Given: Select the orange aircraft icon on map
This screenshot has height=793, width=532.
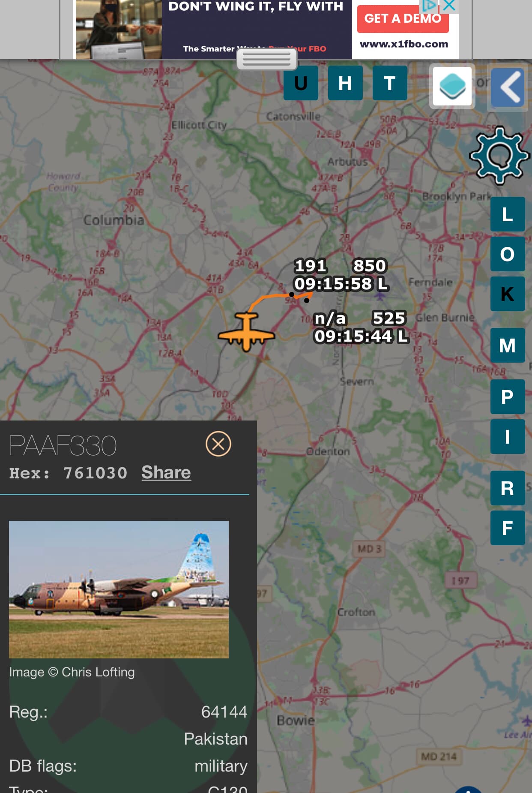Looking at the screenshot, I should pyautogui.click(x=246, y=331).
